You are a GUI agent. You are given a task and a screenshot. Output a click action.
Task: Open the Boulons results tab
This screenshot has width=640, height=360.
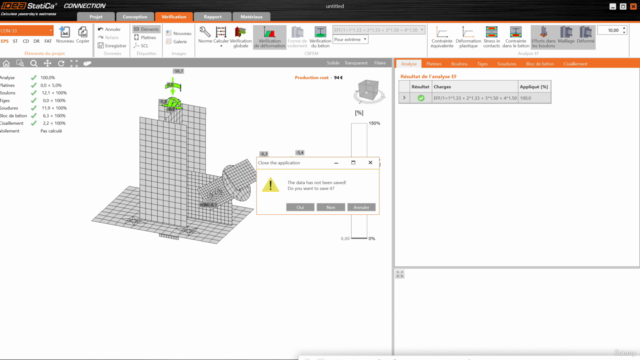(459, 64)
